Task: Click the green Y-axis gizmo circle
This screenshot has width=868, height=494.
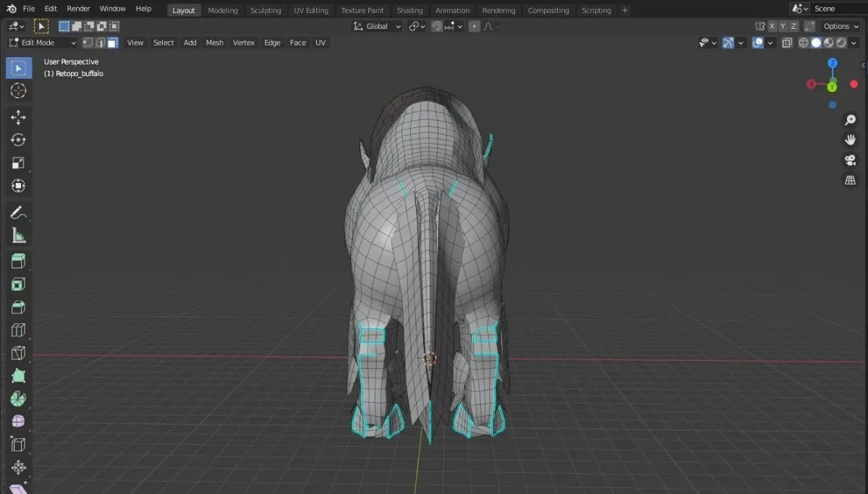Action: tap(833, 87)
